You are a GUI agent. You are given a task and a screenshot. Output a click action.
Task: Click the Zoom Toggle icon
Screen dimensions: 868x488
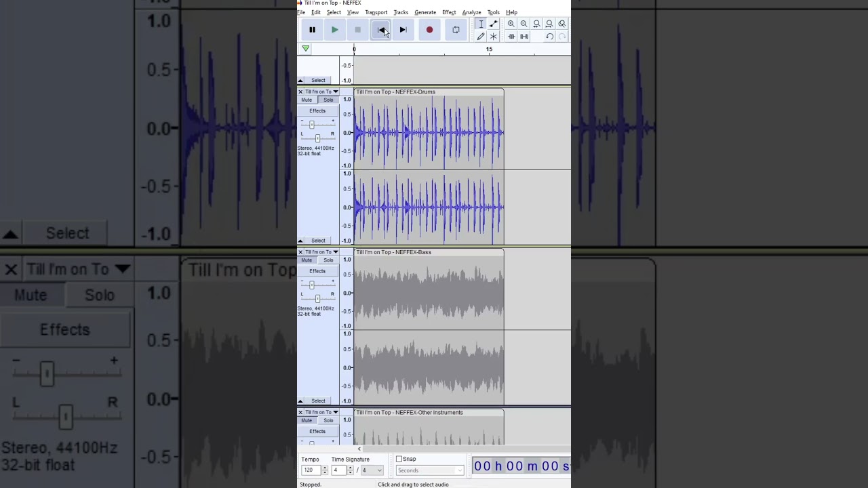click(562, 24)
